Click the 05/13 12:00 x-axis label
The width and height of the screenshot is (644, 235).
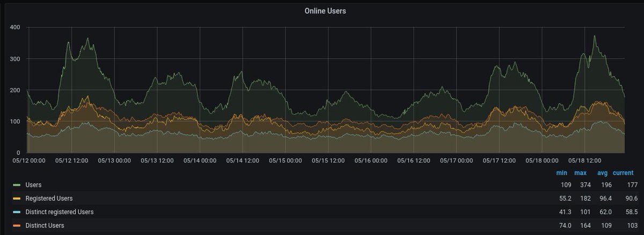point(158,160)
